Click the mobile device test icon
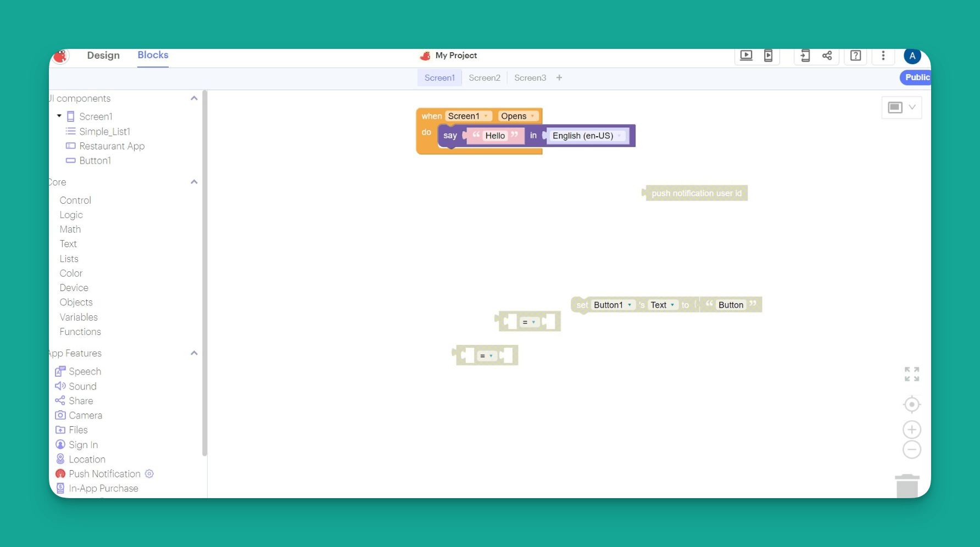This screenshot has height=547, width=980. tap(768, 55)
